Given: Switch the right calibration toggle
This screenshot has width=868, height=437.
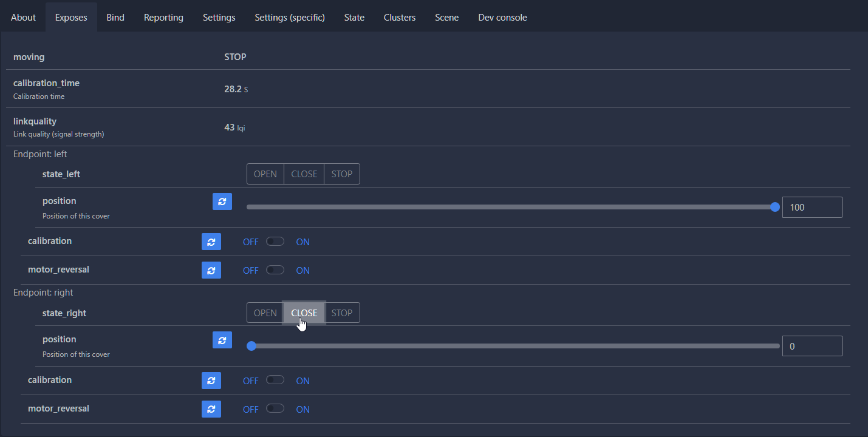Looking at the screenshot, I should click(275, 380).
